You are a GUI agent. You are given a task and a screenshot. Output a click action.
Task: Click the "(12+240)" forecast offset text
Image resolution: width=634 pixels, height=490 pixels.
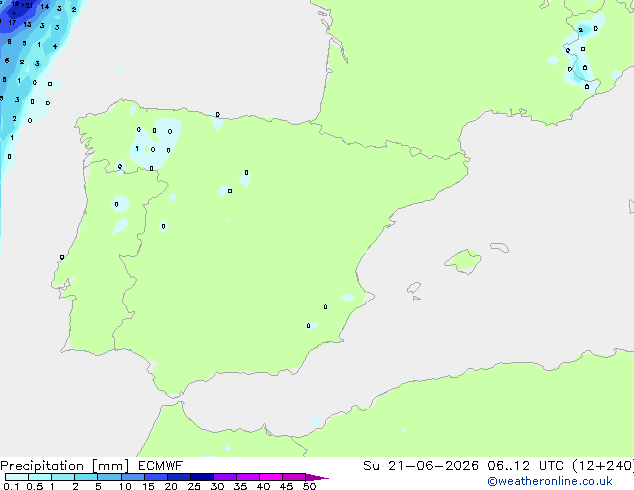pos(602,466)
